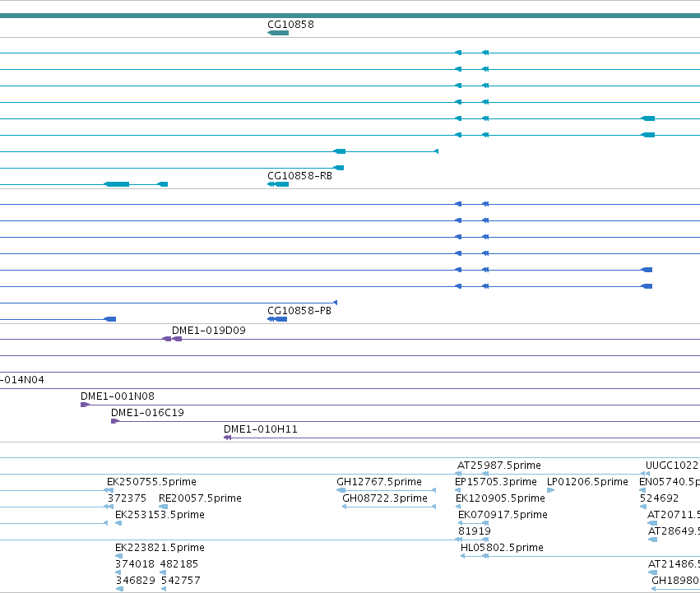Click the teal CG10858 gene arrow glyph
Screen dimensions: 700x593
coord(278,33)
